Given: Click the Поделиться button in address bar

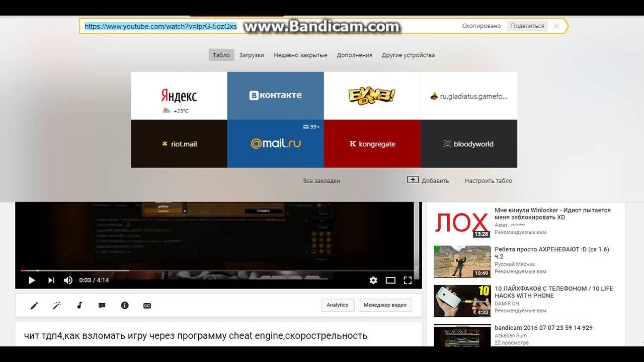Looking at the screenshot, I should [x=527, y=26].
